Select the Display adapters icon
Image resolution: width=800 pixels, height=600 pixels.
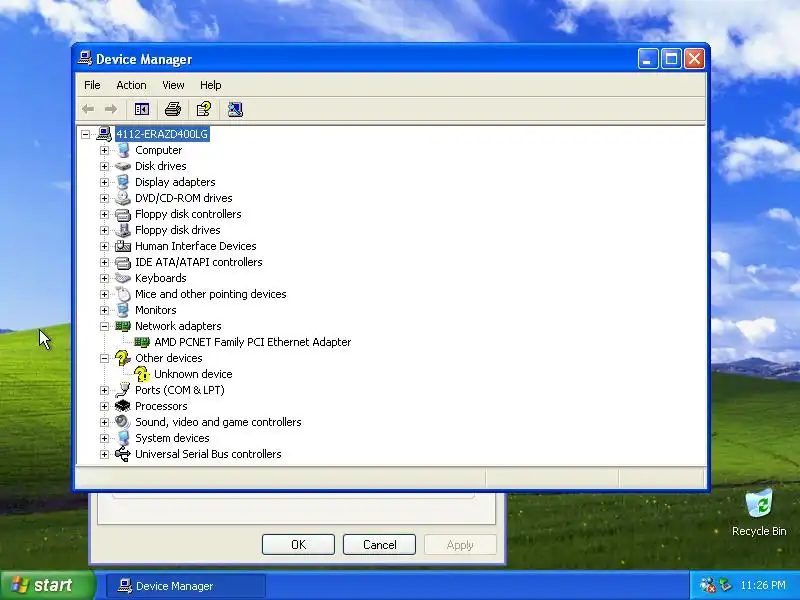tap(123, 182)
